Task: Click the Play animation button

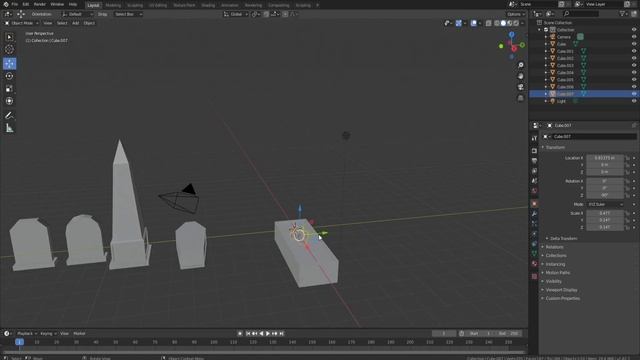Action: pos(268,334)
